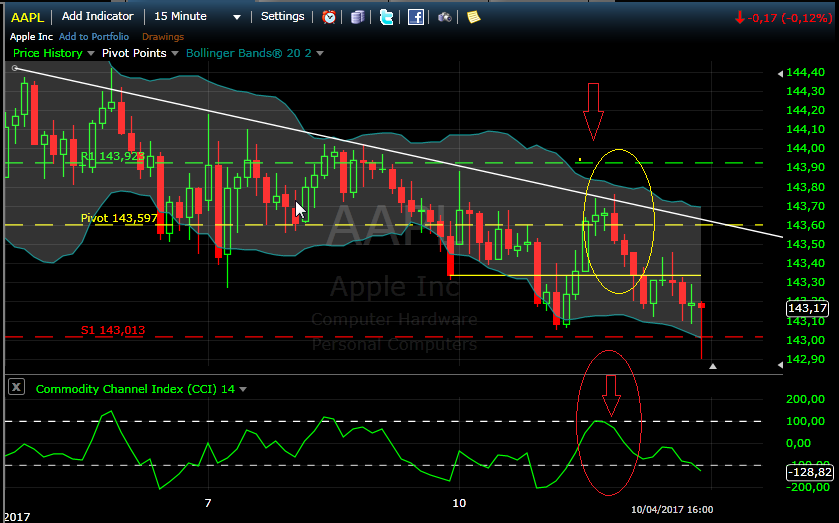Click the left arrow at top of price axis
839x523 pixels.
pos(780,73)
